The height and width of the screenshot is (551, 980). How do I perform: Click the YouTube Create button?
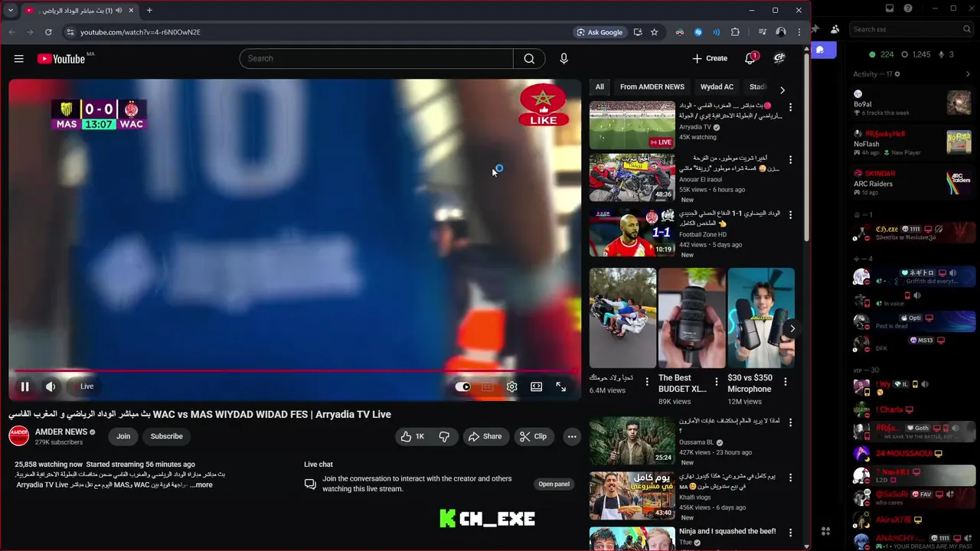[x=710, y=58]
